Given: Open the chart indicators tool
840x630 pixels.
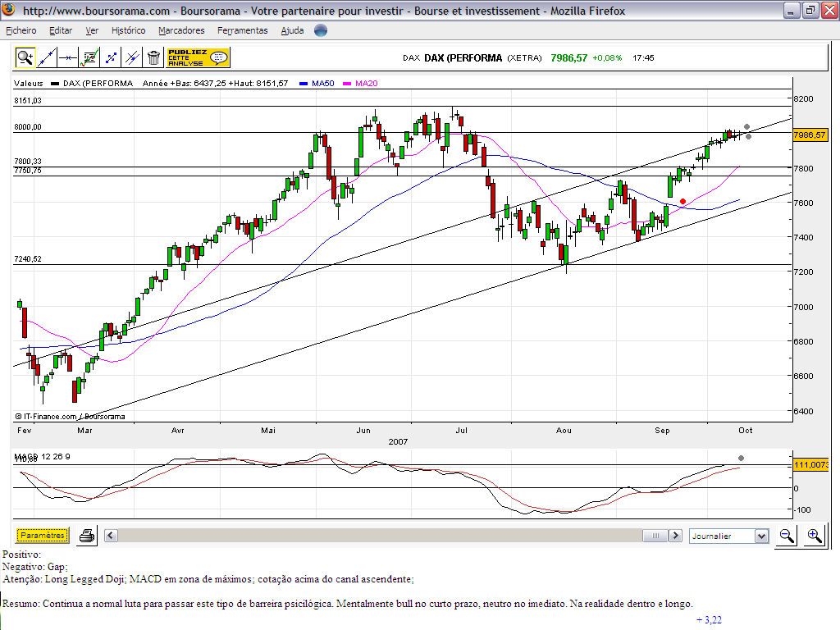Looking at the screenshot, I should [89, 57].
